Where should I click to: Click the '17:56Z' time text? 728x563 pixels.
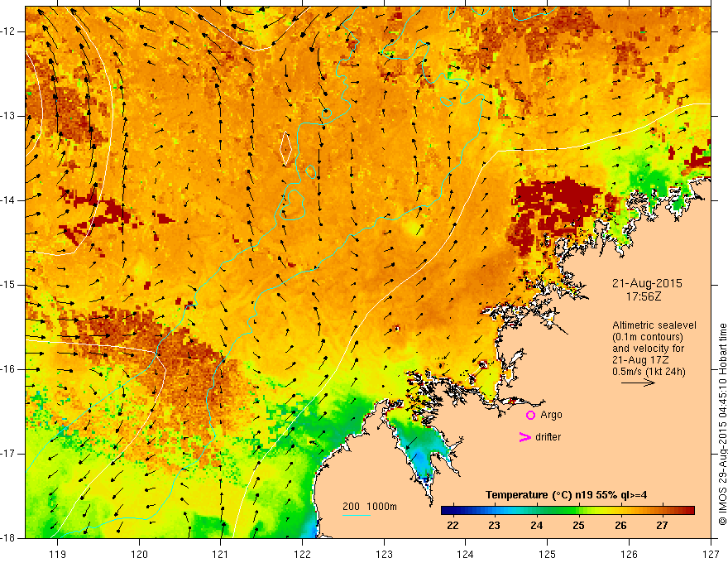[643, 296]
